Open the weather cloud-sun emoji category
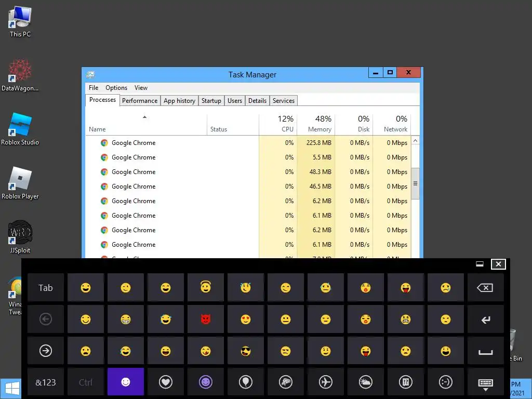 click(x=365, y=382)
